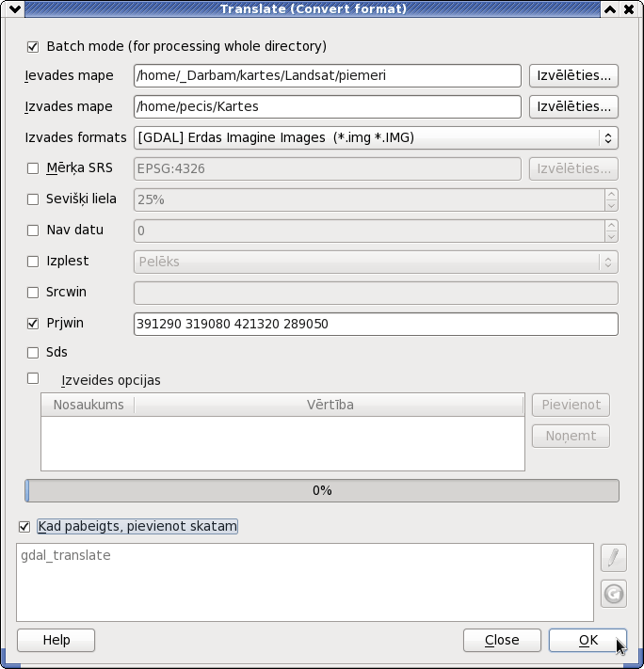Uncheck Batch mode checkbox
The image size is (644, 669).
tap(33, 46)
